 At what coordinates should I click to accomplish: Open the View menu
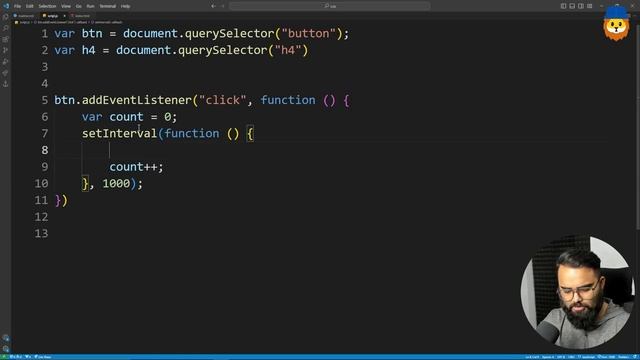66,6
